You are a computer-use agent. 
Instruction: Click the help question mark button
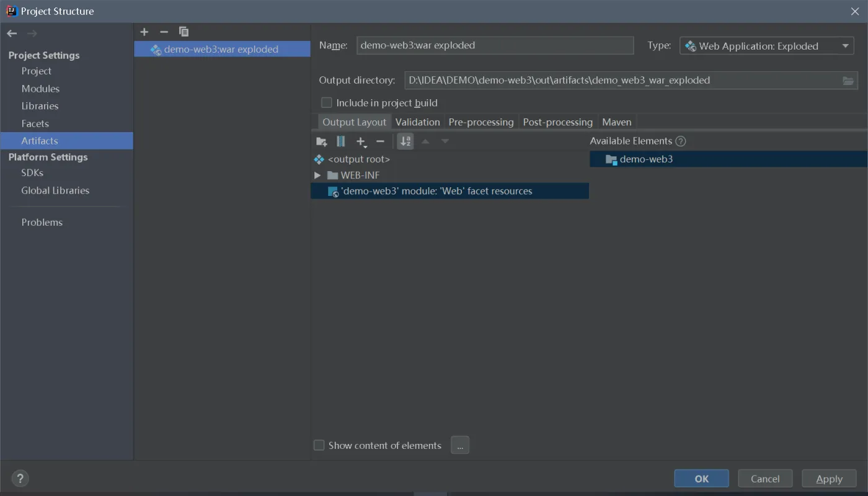pos(20,478)
